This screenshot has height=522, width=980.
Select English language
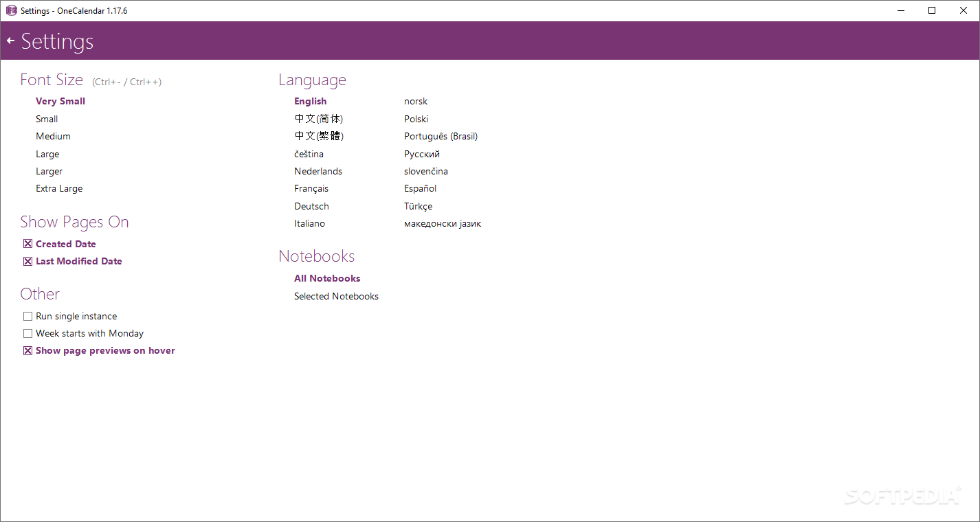pos(311,101)
